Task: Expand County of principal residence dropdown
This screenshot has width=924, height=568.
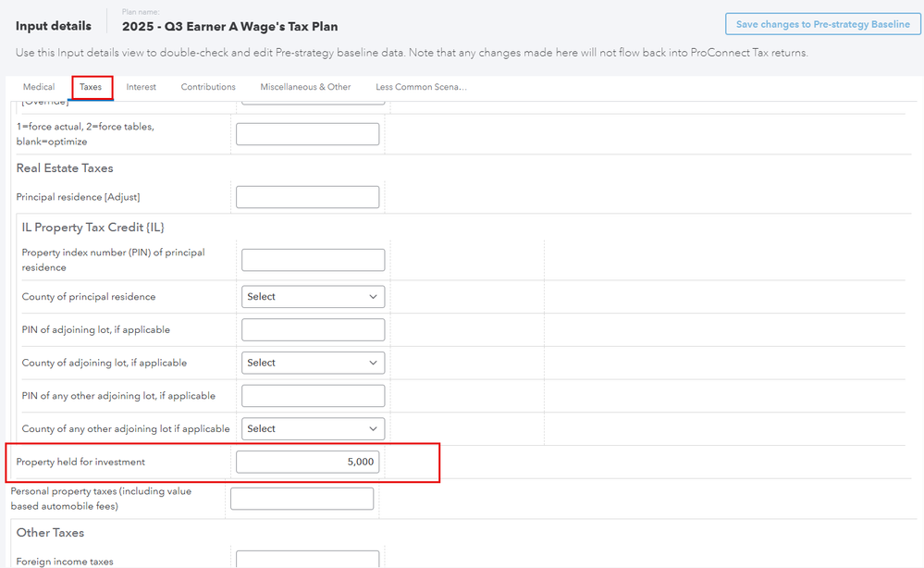Action: 313,297
